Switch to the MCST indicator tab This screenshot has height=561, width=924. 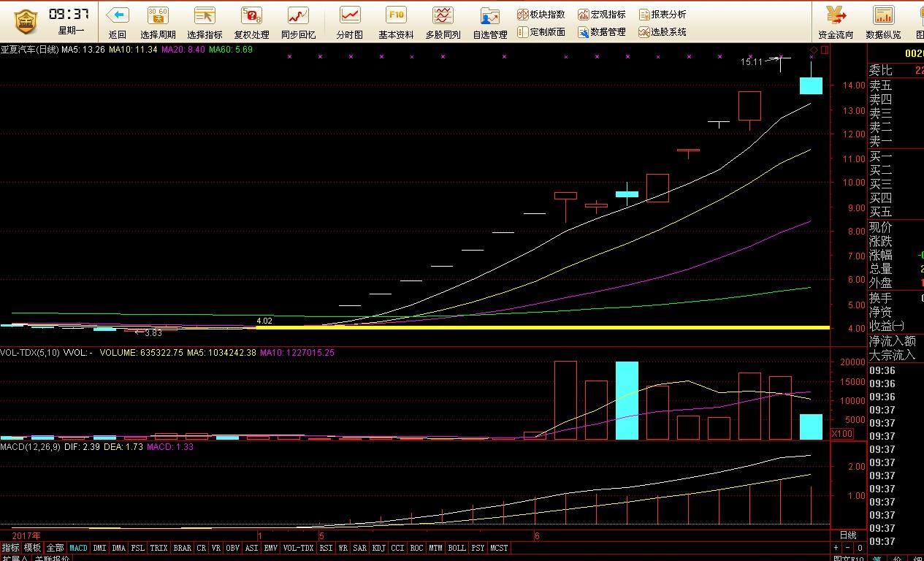499,548
